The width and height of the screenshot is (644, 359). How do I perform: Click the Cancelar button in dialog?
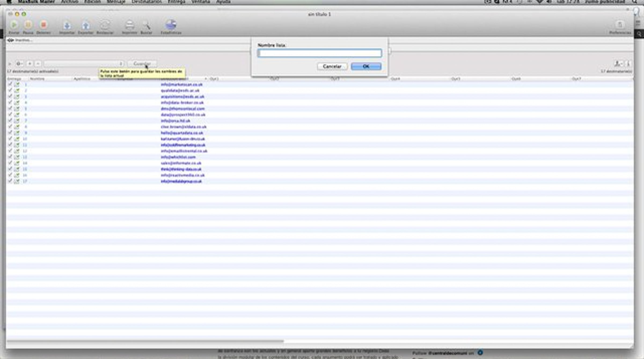point(332,66)
